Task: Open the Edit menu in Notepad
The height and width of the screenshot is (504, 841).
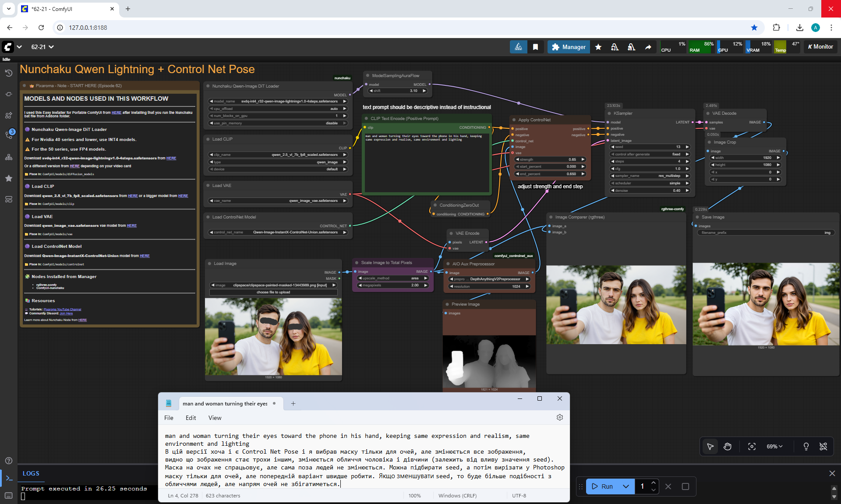Action: pyautogui.click(x=191, y=418)
